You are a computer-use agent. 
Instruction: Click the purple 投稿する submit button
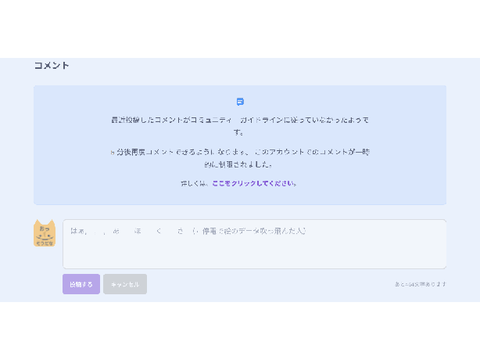[81, 284]
